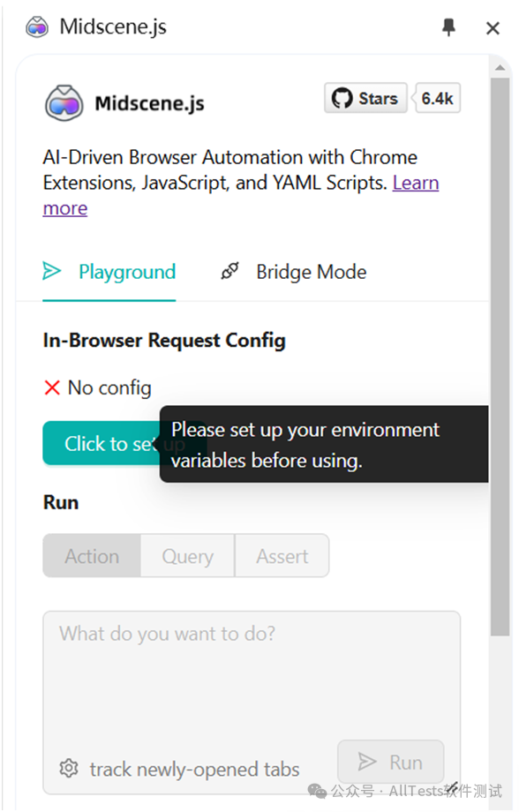Click the Midscene.js title bar icon

point(37,27)
